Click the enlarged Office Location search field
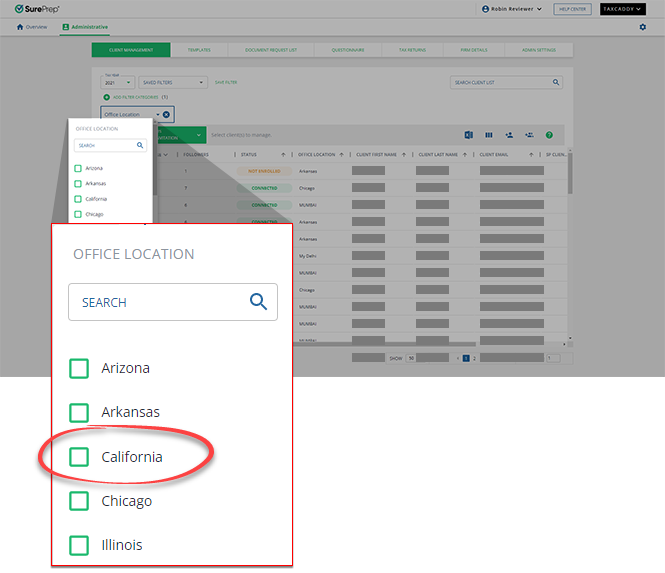Screen dimensions: 665x573 click(x=160, y=302)
